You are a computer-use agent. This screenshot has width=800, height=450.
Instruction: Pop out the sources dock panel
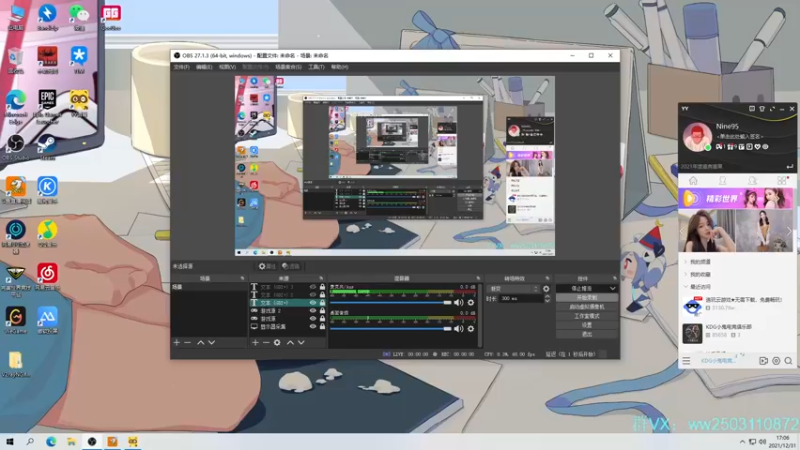tap(321, 278)
